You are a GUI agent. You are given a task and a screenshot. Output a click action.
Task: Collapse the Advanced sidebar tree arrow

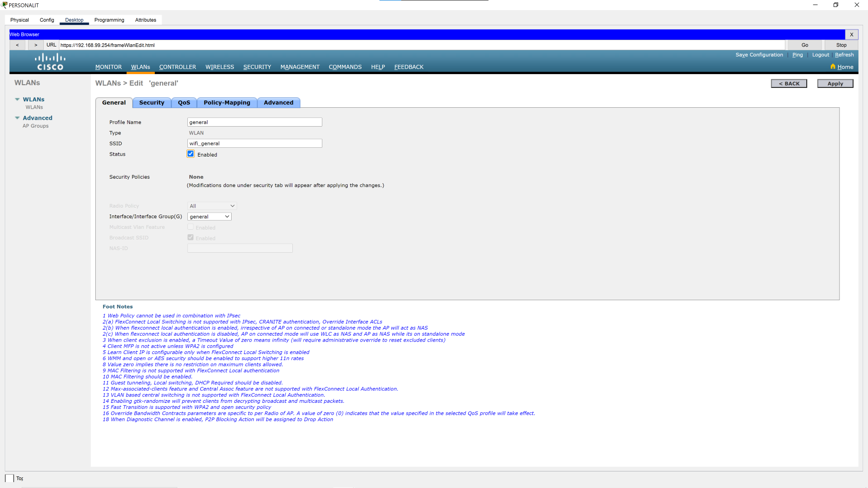(x=17, y=118)
